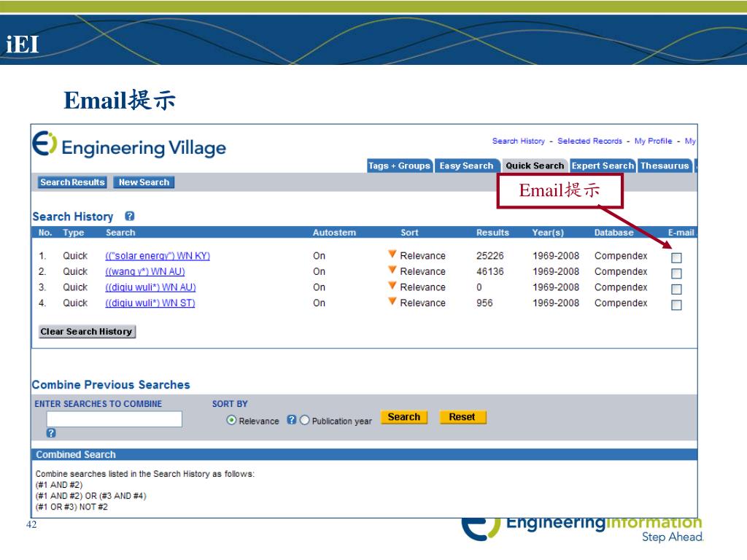Screen dimensions: 747x560
Task: Open (digiu wuli*) WN AU search link
Action: click(x=150, y=287)
